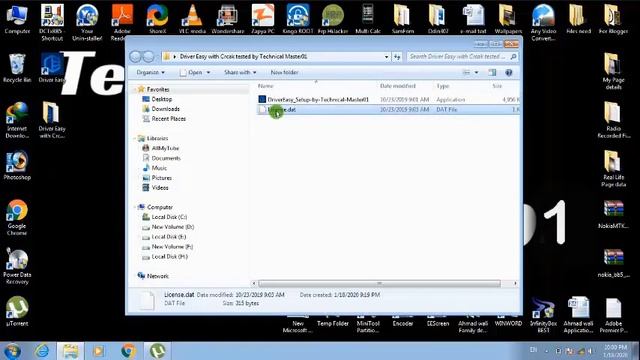
Task: Open the Radio Recorded folder icon
Action: 613,120
